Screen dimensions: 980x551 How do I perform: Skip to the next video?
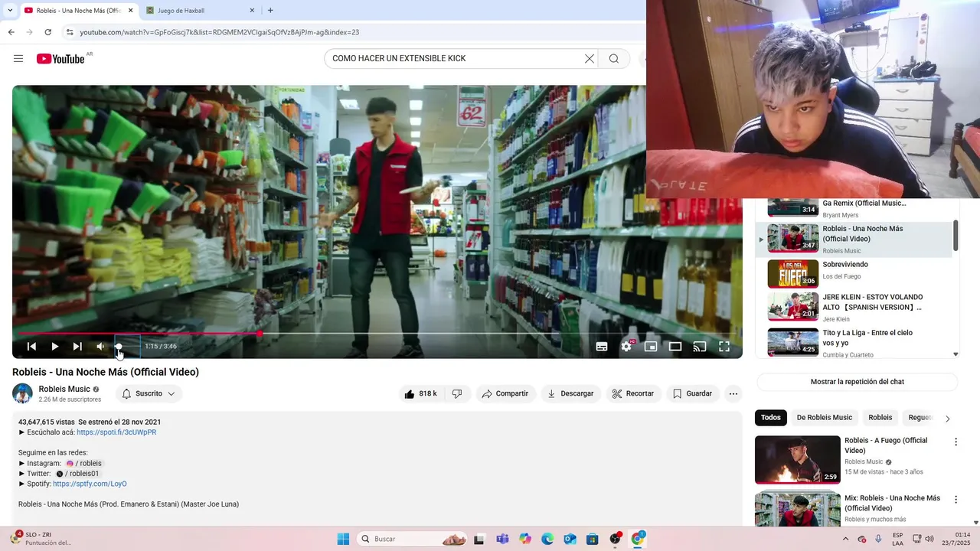tap(77, 347)
